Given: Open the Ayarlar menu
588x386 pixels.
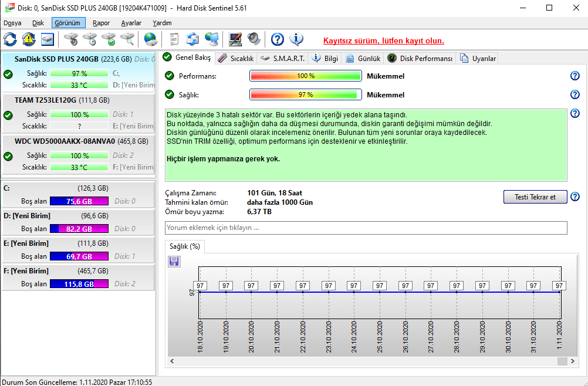Looking at the screenshot, I should point(131,23).
